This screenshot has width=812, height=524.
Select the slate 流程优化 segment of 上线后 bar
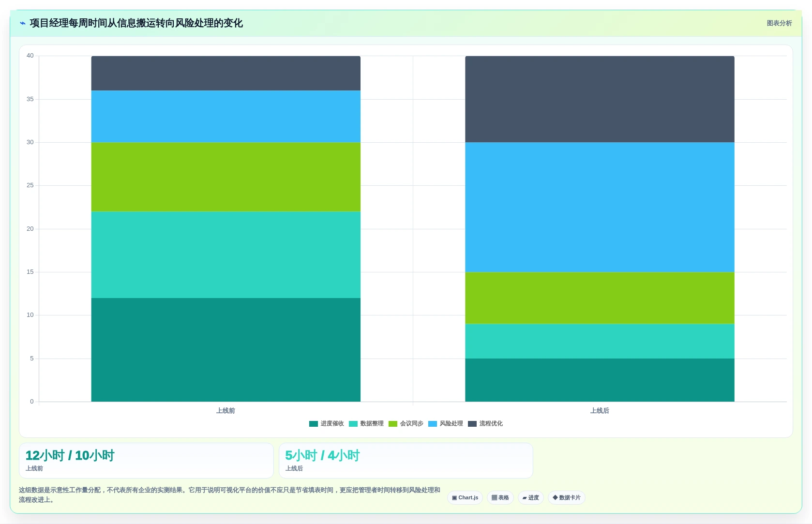(x=600, y=99)
